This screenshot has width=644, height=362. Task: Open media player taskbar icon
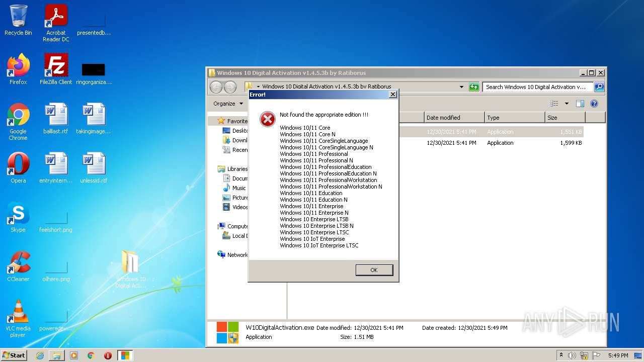click(x=74, y=355)
